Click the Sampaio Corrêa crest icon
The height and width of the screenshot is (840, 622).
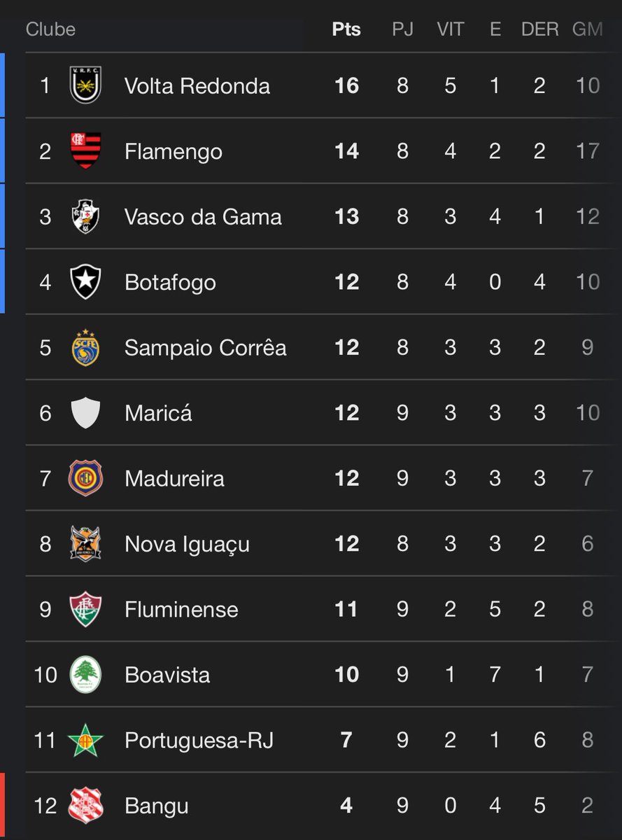pyautogui.click(x=86, y=347)
